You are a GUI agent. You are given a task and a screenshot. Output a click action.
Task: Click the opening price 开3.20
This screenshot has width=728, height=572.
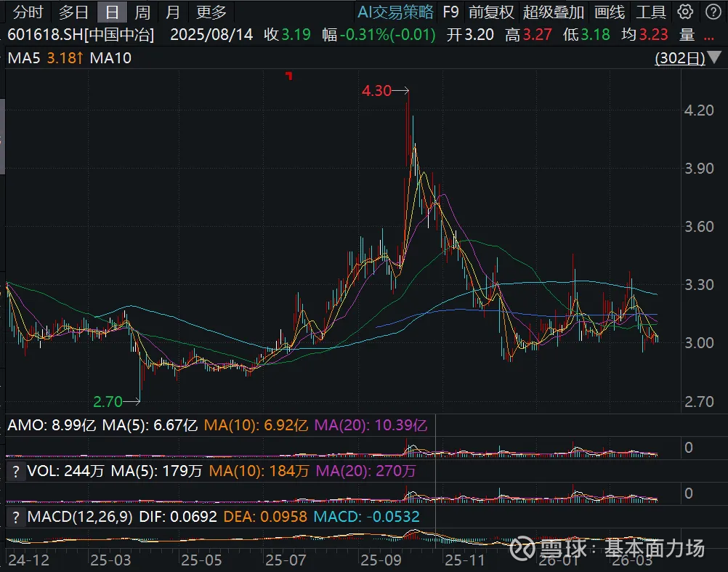click(470, 35)
